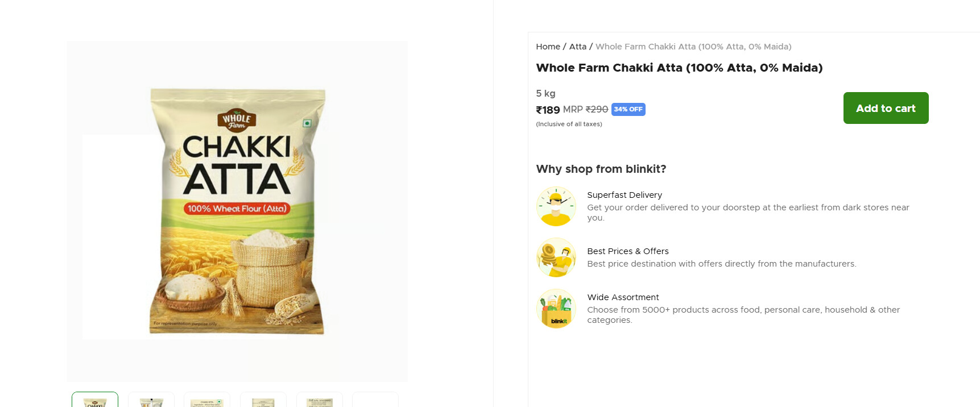
Task: Click the Why shop from blinkit heading
Action: [x=601, y=169]
